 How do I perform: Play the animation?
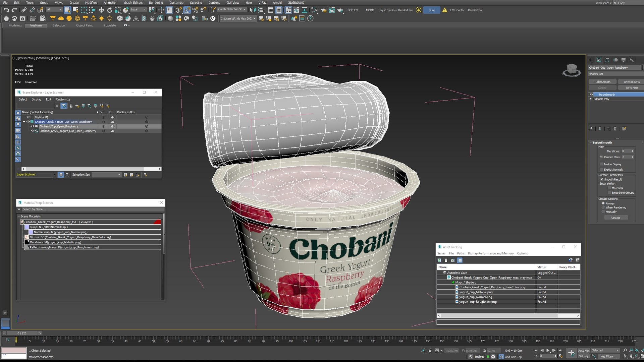[548, 350]
